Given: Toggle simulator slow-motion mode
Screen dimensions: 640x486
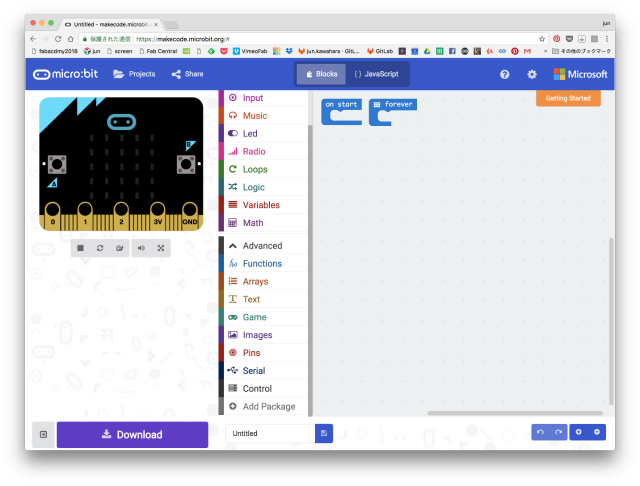Looking at the screenshot, I should point(120,248).
